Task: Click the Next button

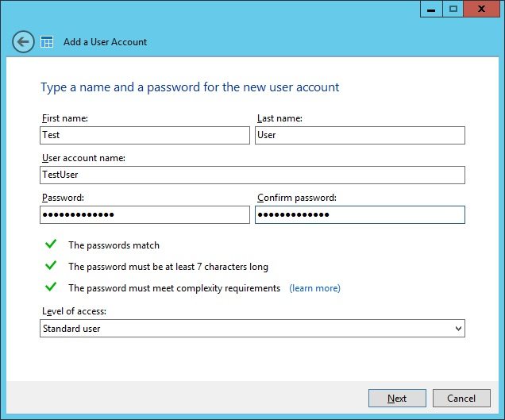Action: point(397,398)
